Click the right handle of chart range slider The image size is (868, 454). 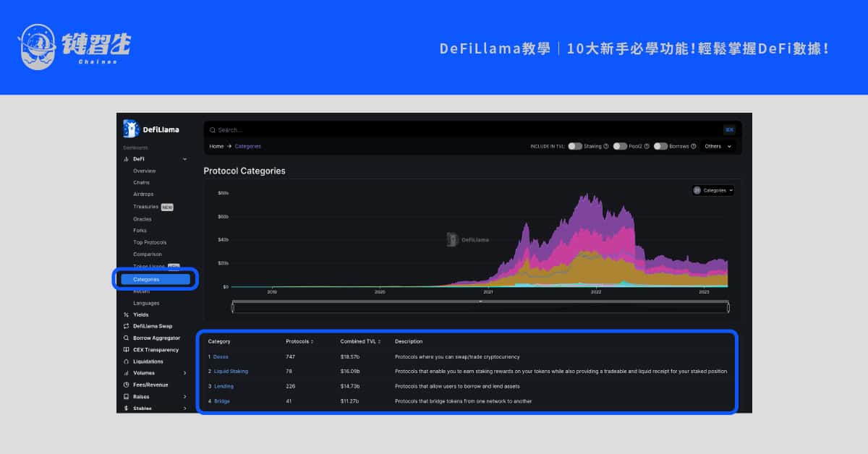[x=728, y=308]
